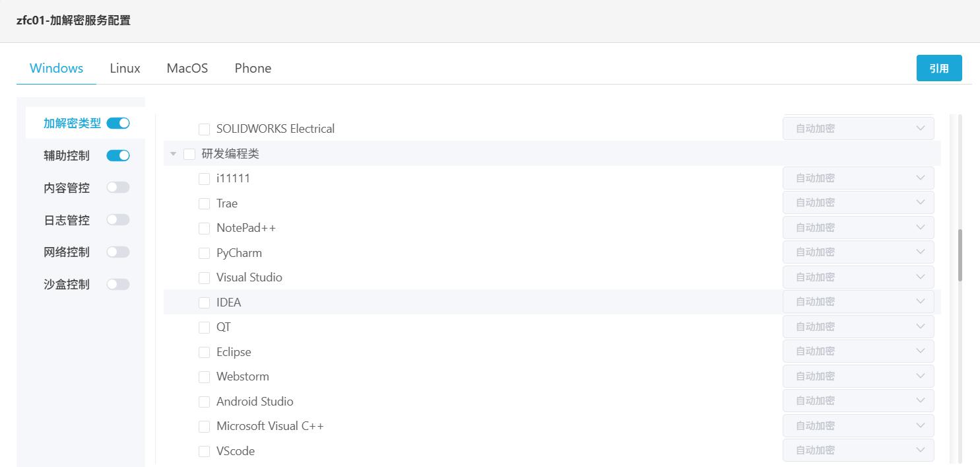Check the Android Studio checkbox
Viewport: 980px width, 467px height.
click(x=205, y=402)
